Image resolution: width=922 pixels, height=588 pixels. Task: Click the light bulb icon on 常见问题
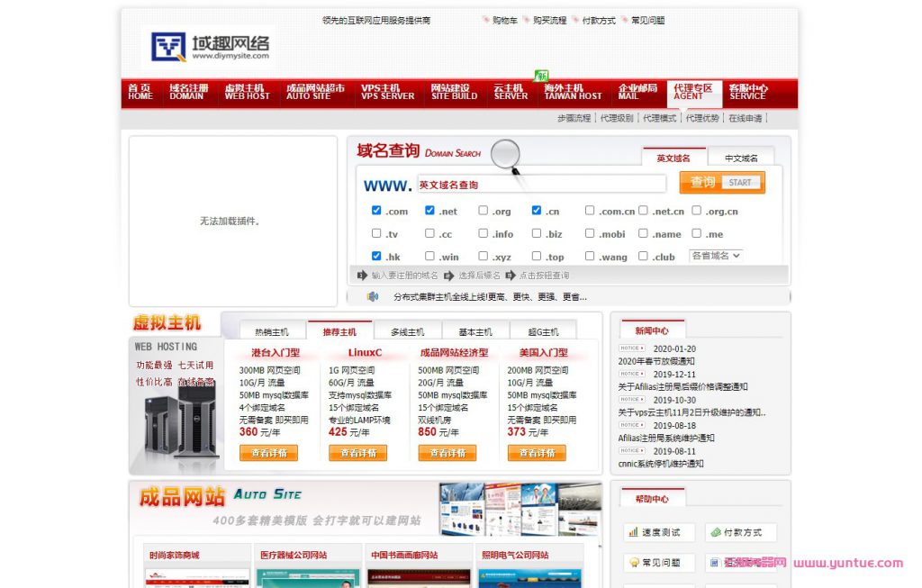(x=635, y=562)
